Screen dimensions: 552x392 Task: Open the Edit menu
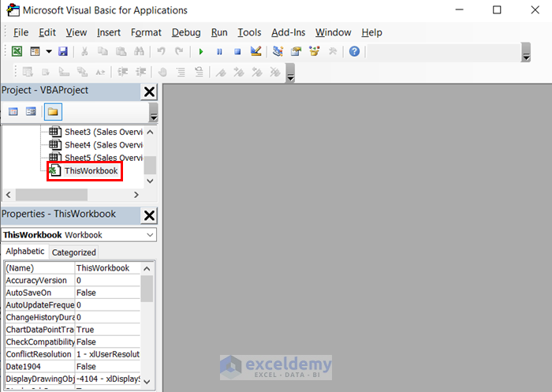tap(47, 32)
